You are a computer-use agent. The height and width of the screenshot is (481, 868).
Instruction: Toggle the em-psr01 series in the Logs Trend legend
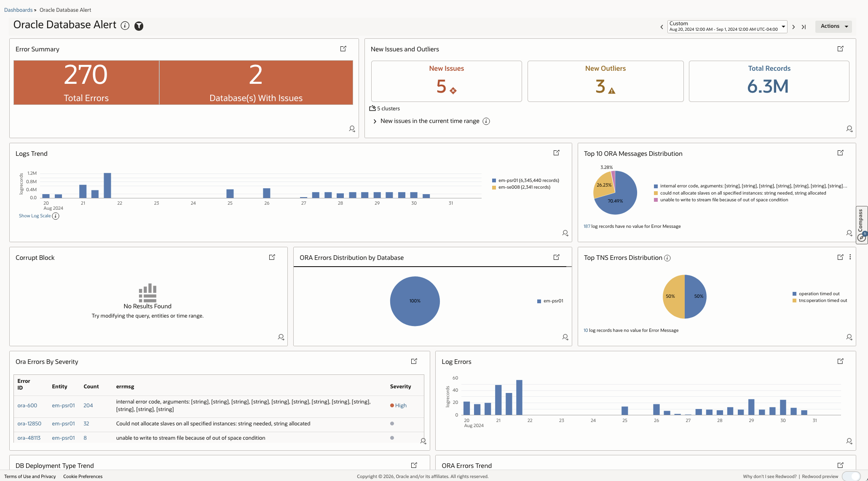coord(525,180)
